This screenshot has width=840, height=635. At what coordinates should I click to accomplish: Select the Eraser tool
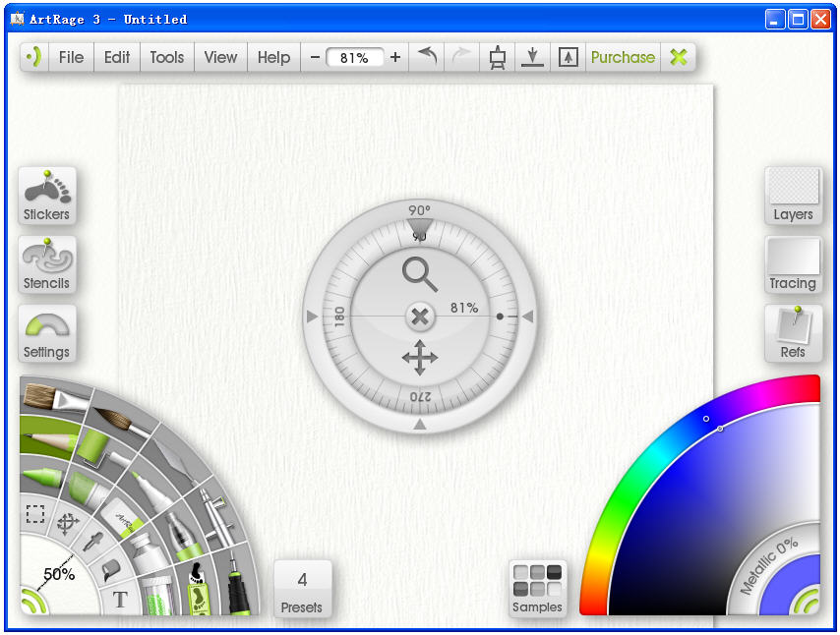pos(124,517)
